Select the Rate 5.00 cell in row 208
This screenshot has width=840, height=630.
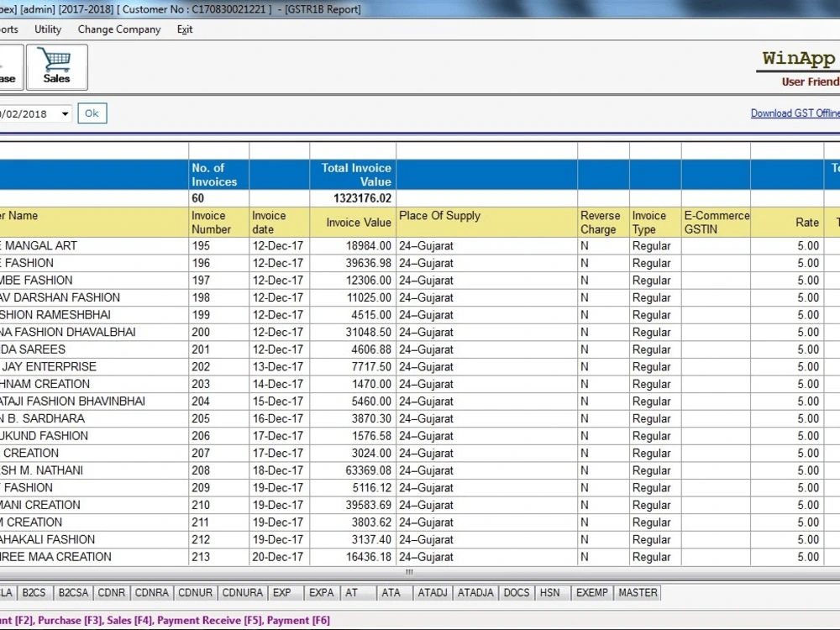click(787, 470)
